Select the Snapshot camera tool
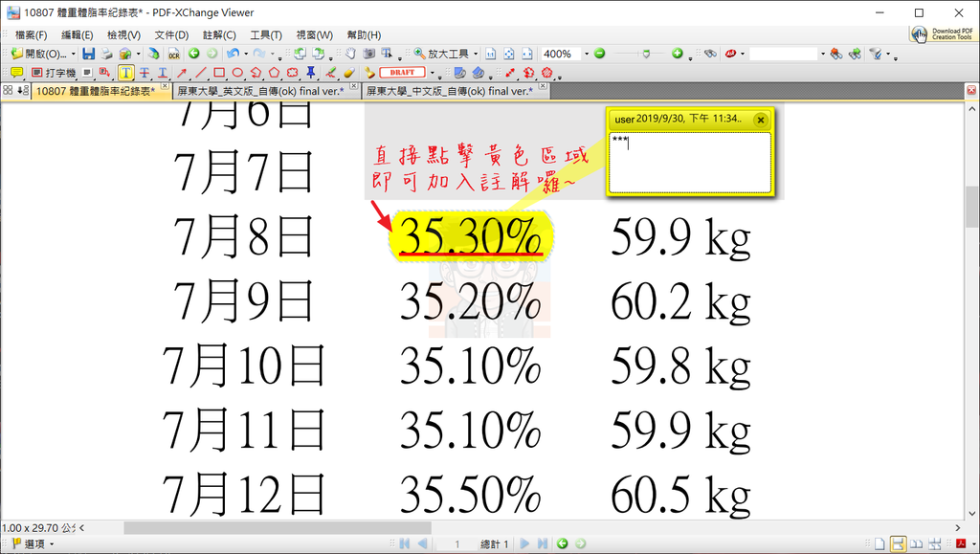Screen dimensions: 980x554 pyautogui.click(x=369, y=54)
